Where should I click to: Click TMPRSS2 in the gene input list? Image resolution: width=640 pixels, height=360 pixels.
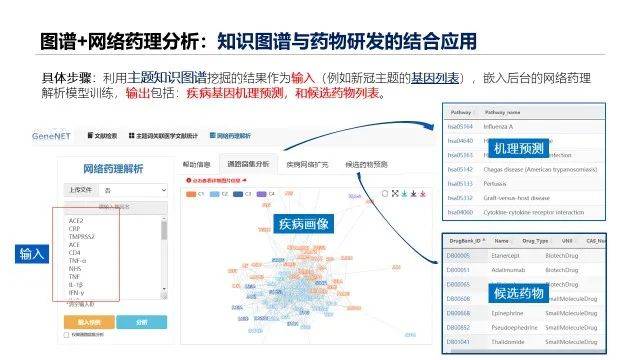pos(82,237)
